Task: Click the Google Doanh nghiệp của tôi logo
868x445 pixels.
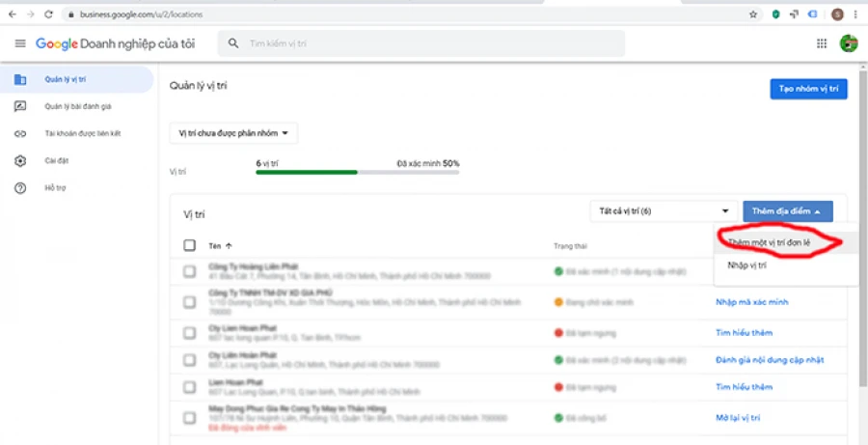Action: (115, 43)
